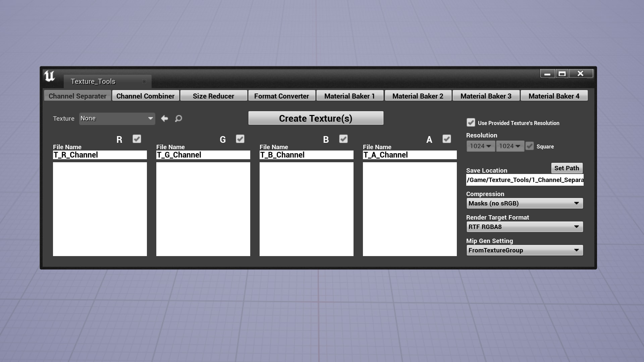The height and width of the screenshot is (362, 644).
Task: Open the Texture selection dropdown showing None
Action: [x=117, y=118]
